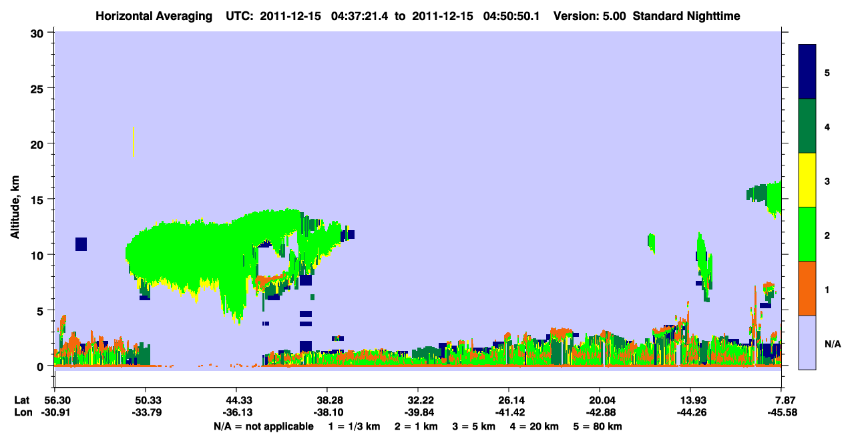
Task: Click the 'Lat' axis row label
Action: click(22, 400)
